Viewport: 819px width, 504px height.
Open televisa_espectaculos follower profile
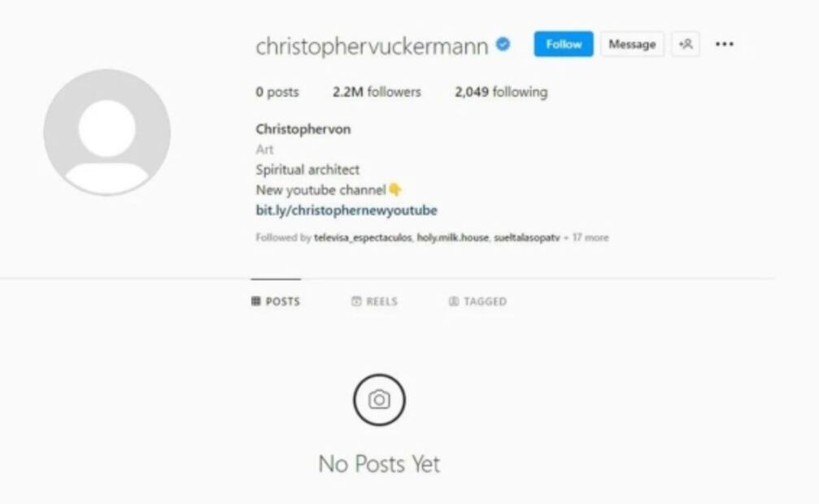click(363, 237)
